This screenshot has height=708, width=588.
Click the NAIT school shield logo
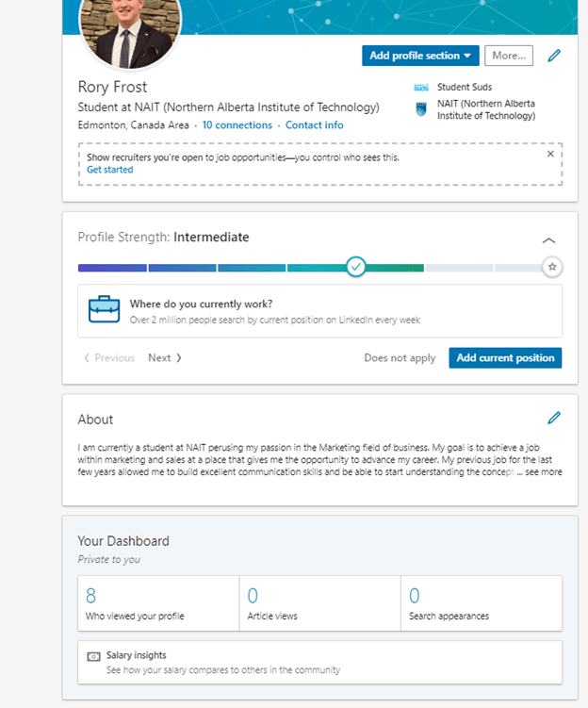(x=420, y=109)
